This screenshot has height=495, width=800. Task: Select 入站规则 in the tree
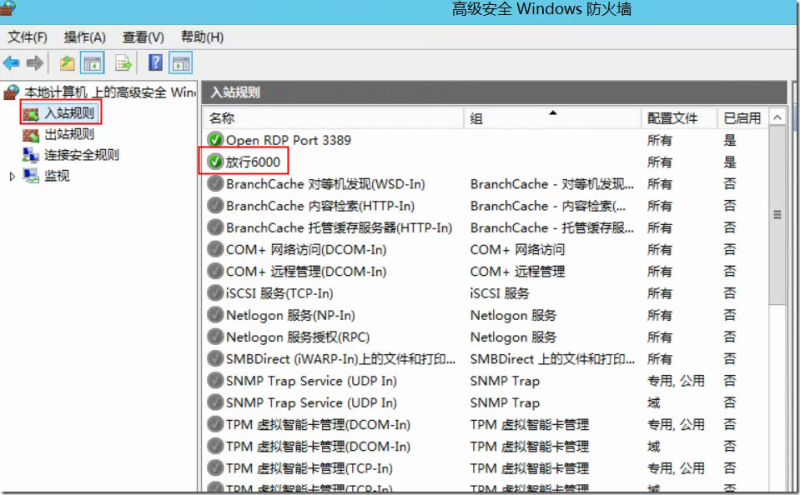(69, 113)
